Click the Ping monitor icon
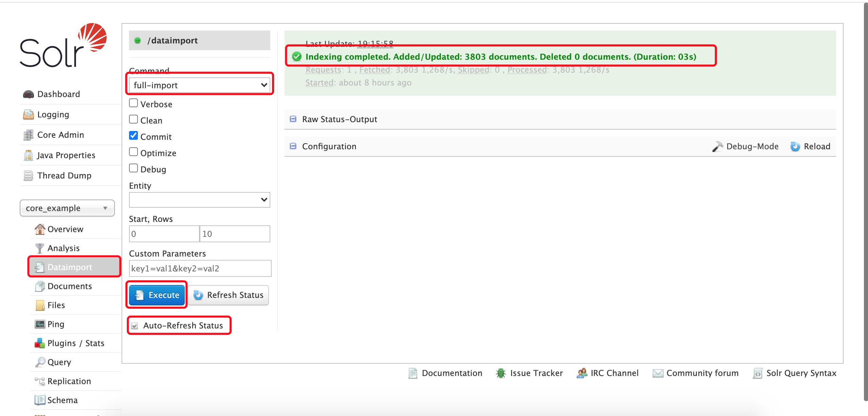The image size is (868, 416). [x=40, y=324]
